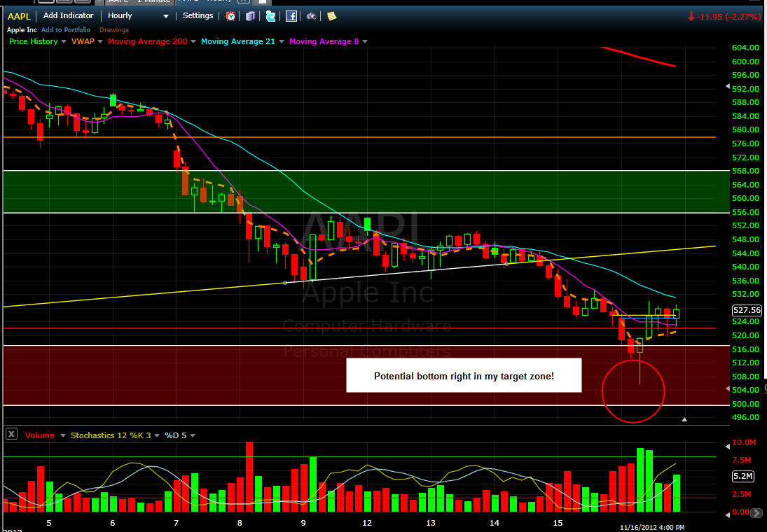This screenshot has height=532, width=767.
Task: Share chart via Facebook icon
Action: [291, 16]
